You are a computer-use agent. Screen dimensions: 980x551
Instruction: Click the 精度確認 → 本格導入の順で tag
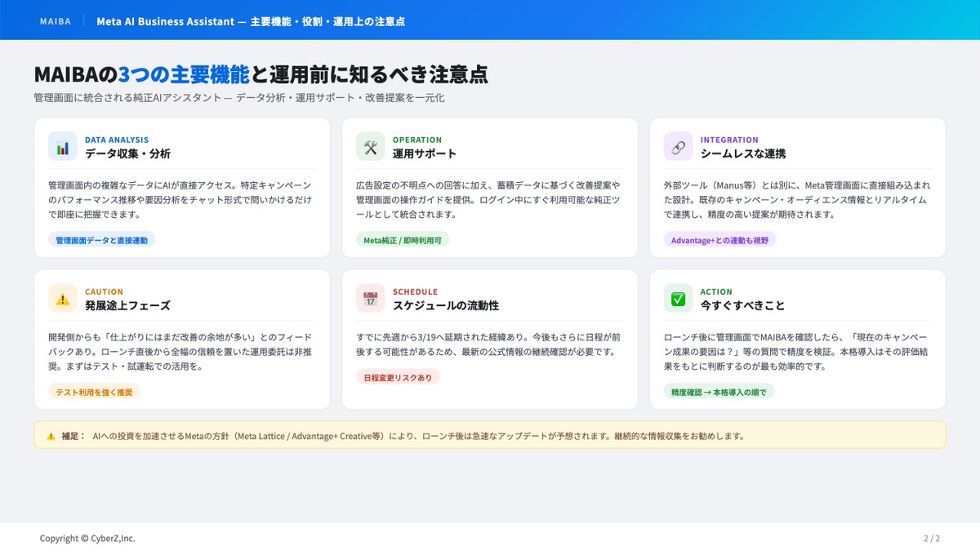click(x=719, y=392)
